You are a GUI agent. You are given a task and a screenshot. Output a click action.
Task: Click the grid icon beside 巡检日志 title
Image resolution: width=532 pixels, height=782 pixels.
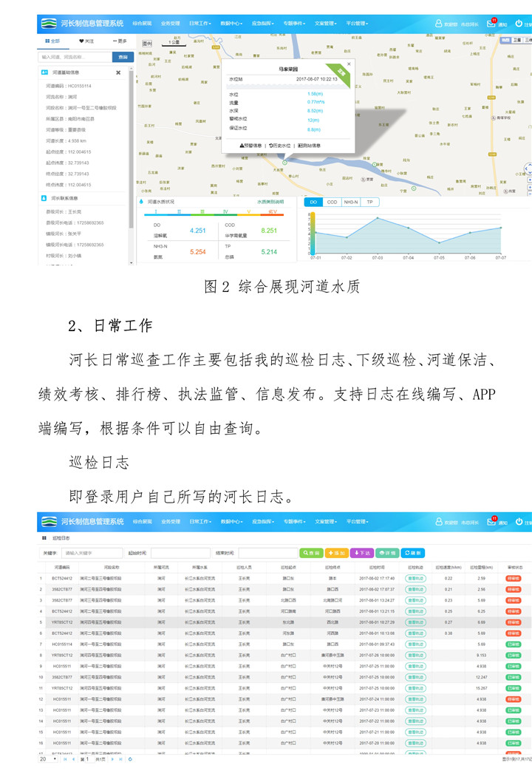click(x=44, y=538)
